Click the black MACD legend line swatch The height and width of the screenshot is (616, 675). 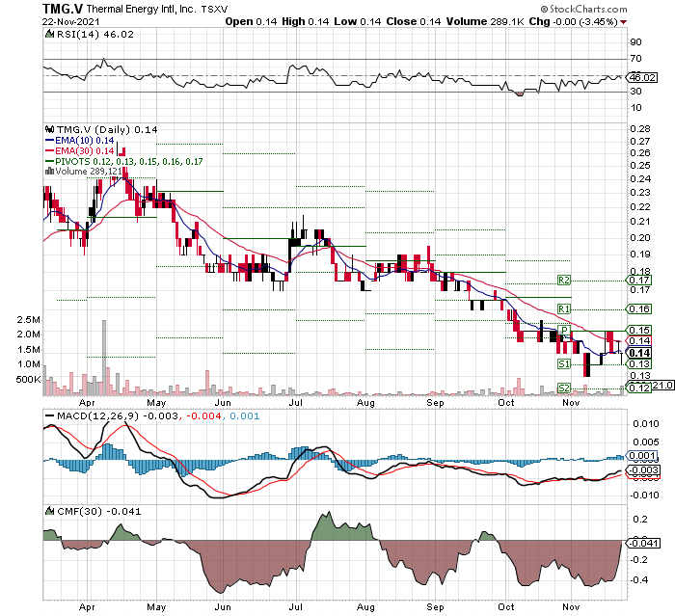click(50, 416)
